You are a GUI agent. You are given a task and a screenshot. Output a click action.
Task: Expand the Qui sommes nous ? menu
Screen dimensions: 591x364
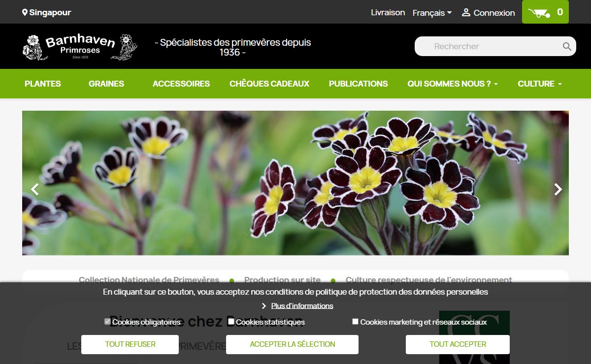pyautogui.click(x=453, y=84)
